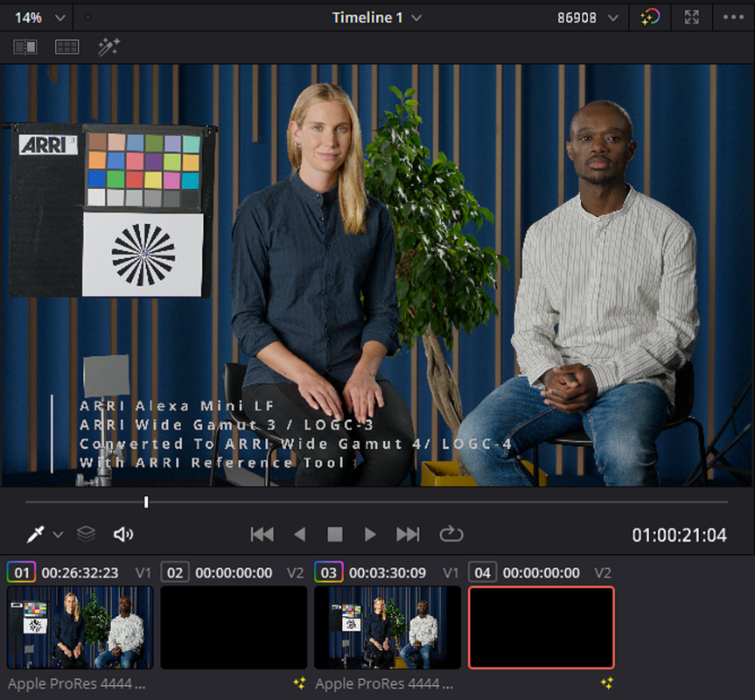Click the V1 track label of clip 01
The height and width of the screenshot is (700, 755).
143,573
